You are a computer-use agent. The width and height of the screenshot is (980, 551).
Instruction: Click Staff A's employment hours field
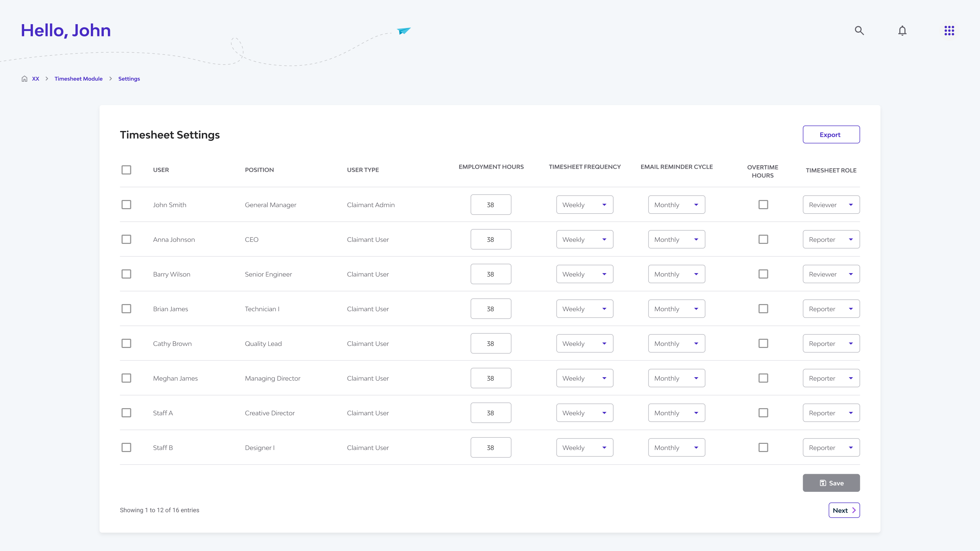[x=490, y=413]
